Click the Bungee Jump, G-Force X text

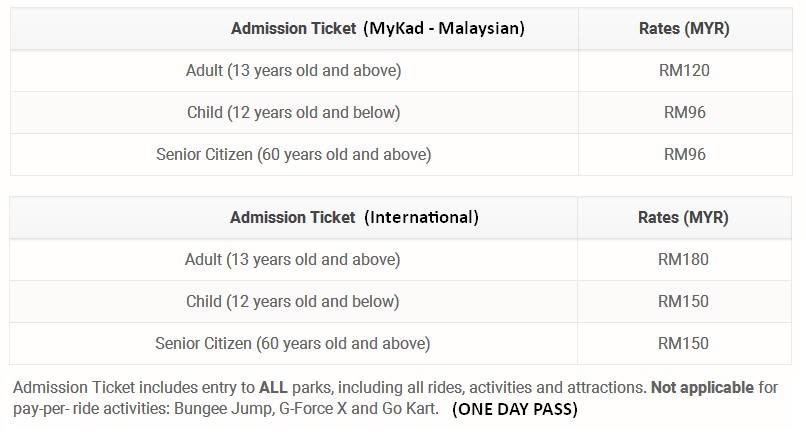point(261,409)
